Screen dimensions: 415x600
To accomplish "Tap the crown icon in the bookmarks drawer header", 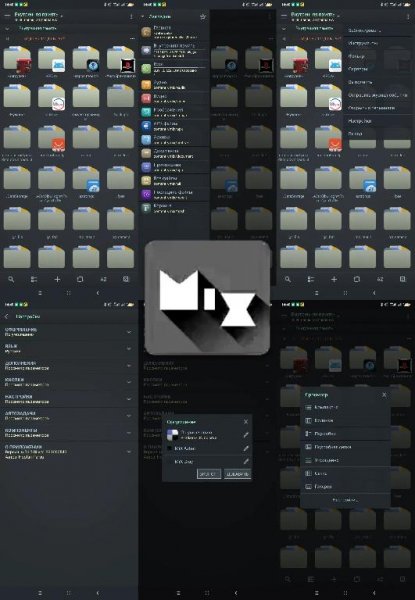I will 203,16.
